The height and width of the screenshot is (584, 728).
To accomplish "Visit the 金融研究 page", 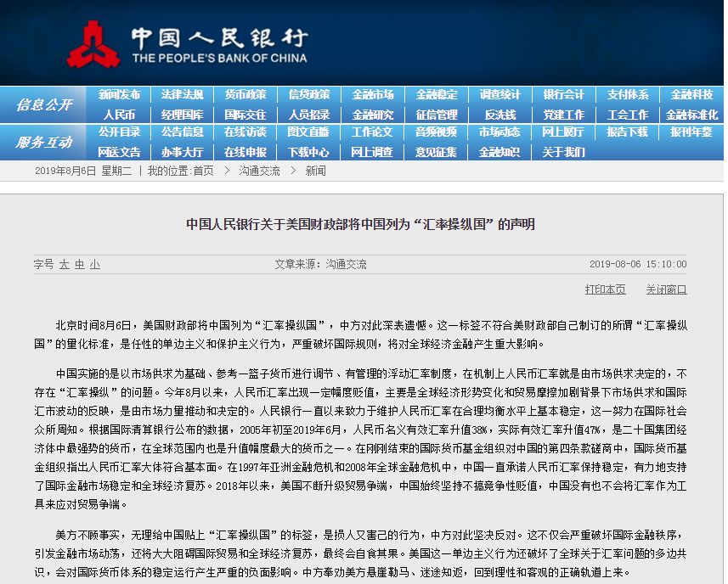I will (373, 115).
